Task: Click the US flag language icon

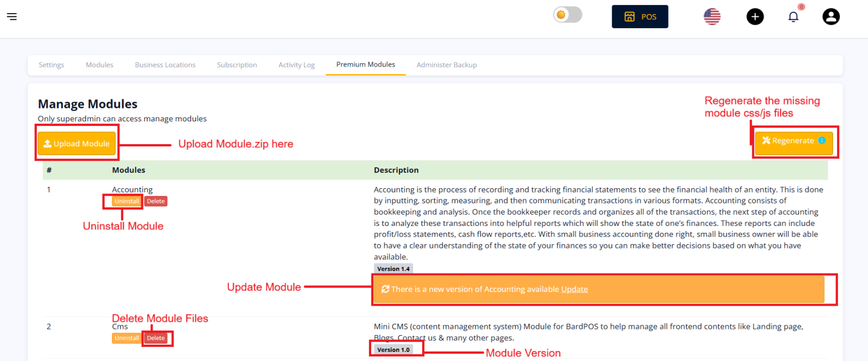Action: click(711, 16)
